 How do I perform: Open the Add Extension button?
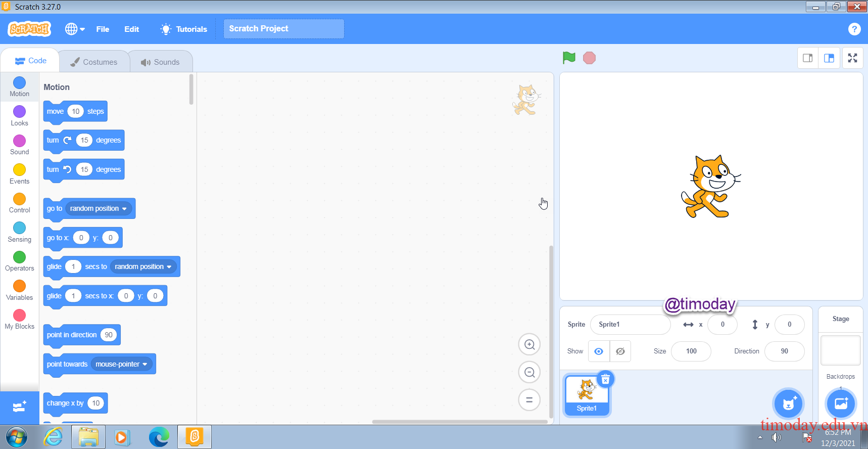(19, 407)
